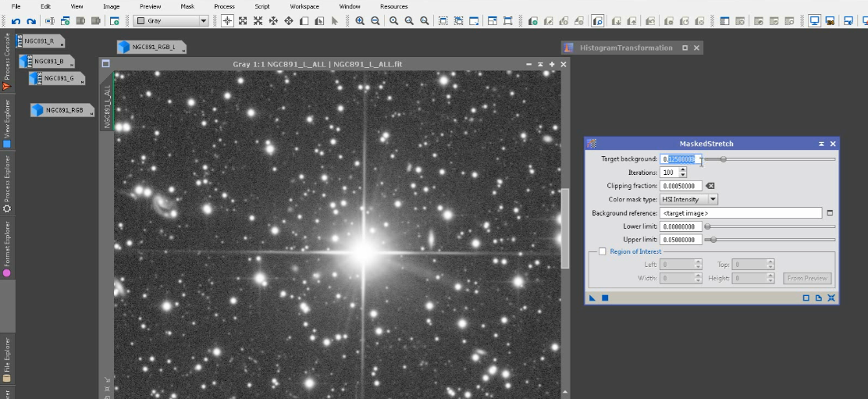Open the Process menu
Viewport: 868px width, 399px height.
(224, 6)
